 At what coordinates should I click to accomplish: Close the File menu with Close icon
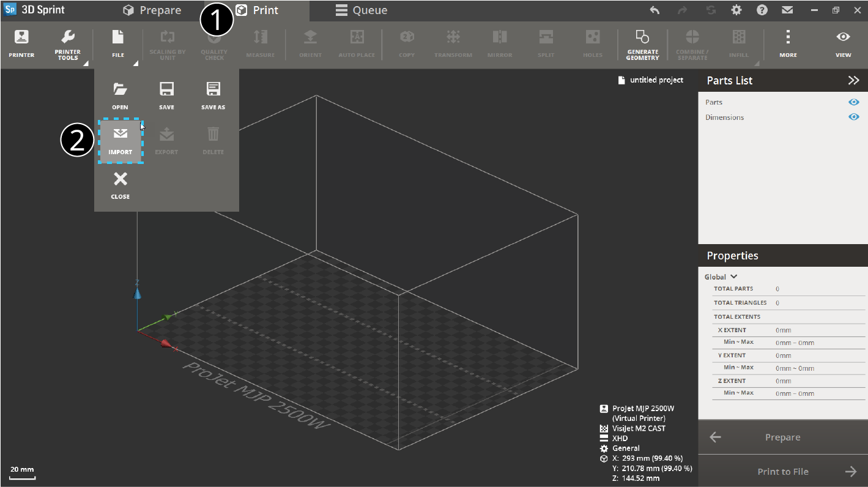[x=121, y=185]
